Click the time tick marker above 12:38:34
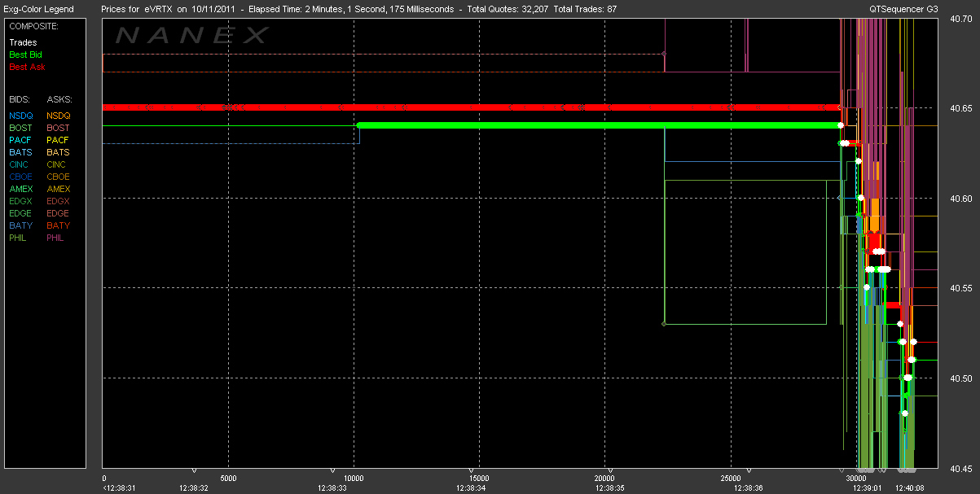 (x=472, y=470)
